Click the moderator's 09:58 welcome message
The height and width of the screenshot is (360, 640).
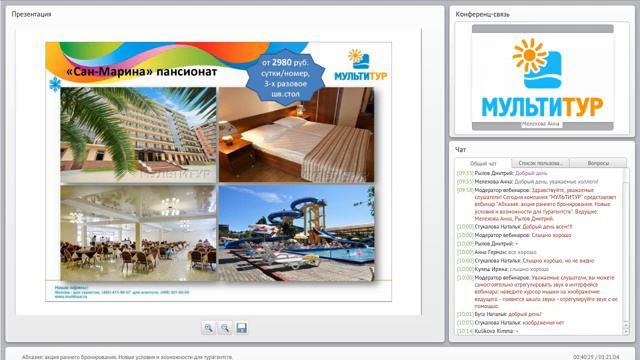click(x=537, y=204)
